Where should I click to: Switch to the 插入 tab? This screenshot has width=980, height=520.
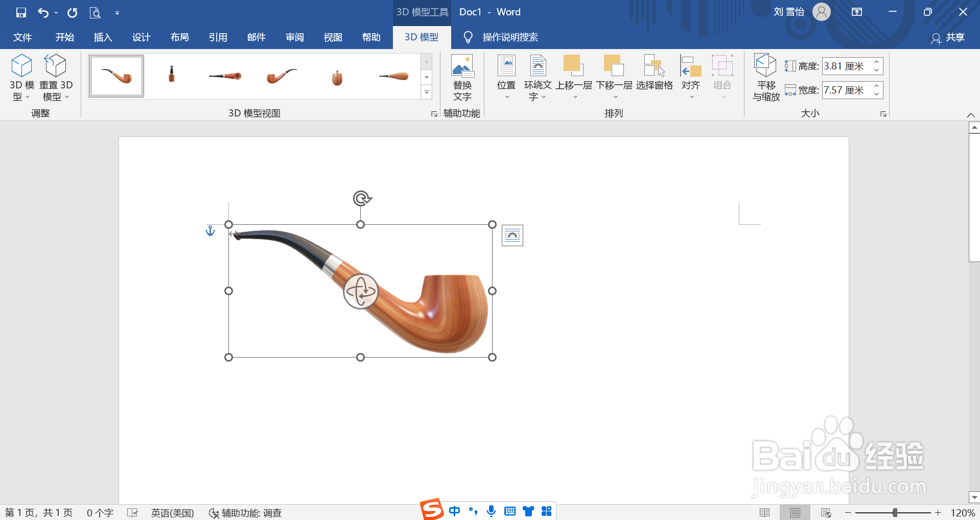pos(103,37)
